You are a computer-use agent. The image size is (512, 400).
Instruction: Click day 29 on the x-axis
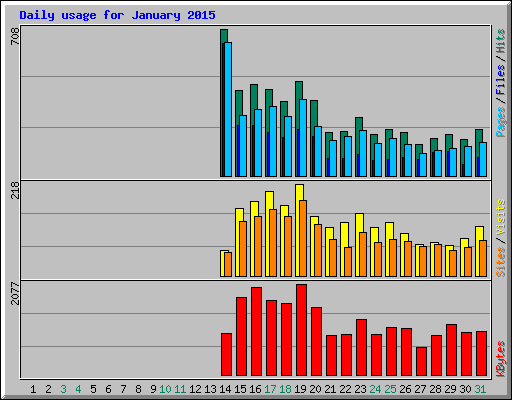[x=450, y=389]
